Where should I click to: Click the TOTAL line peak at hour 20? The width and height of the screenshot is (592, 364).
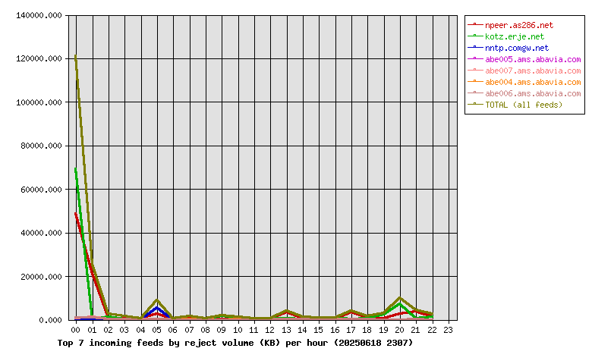(400, 298)
